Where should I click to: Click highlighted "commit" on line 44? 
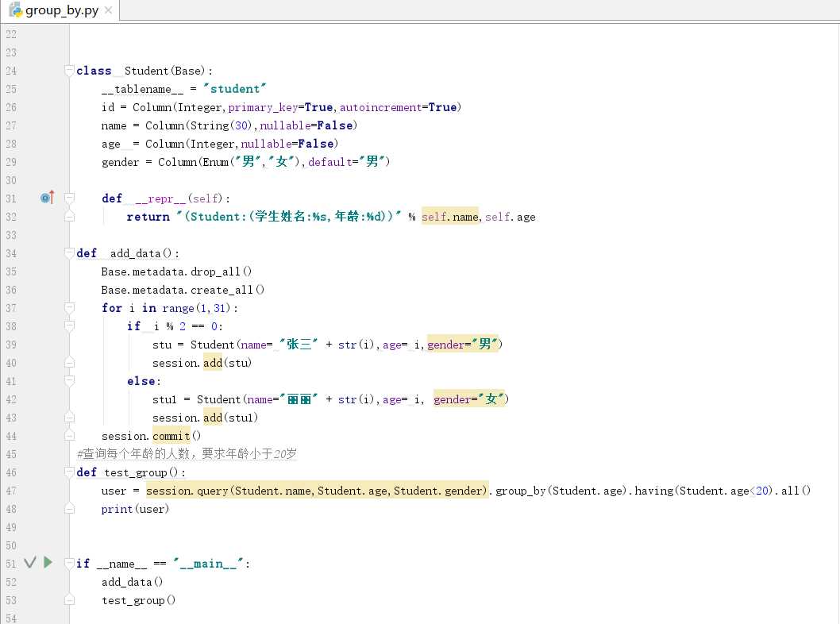pos(171,436)
